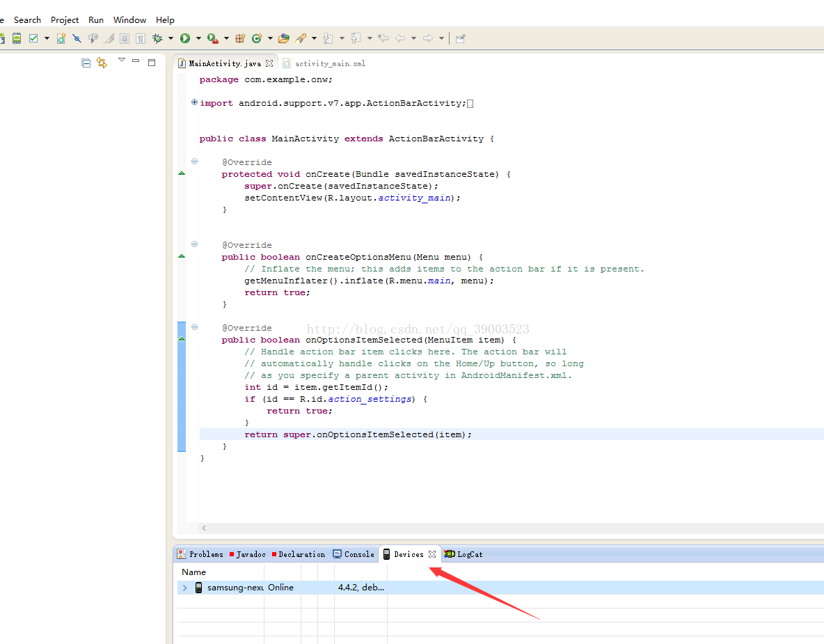The height and width of the screenshot is (644, 824).
Task: Switch to the Javadoc tab
Action: click(248, 554)
